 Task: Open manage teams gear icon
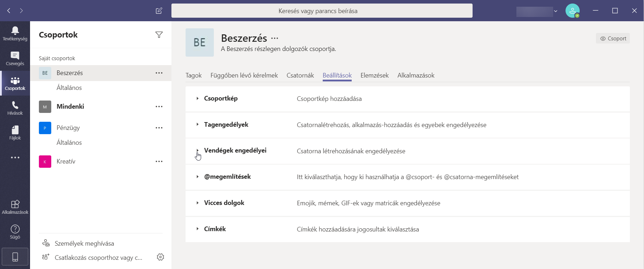coord(160,257)
